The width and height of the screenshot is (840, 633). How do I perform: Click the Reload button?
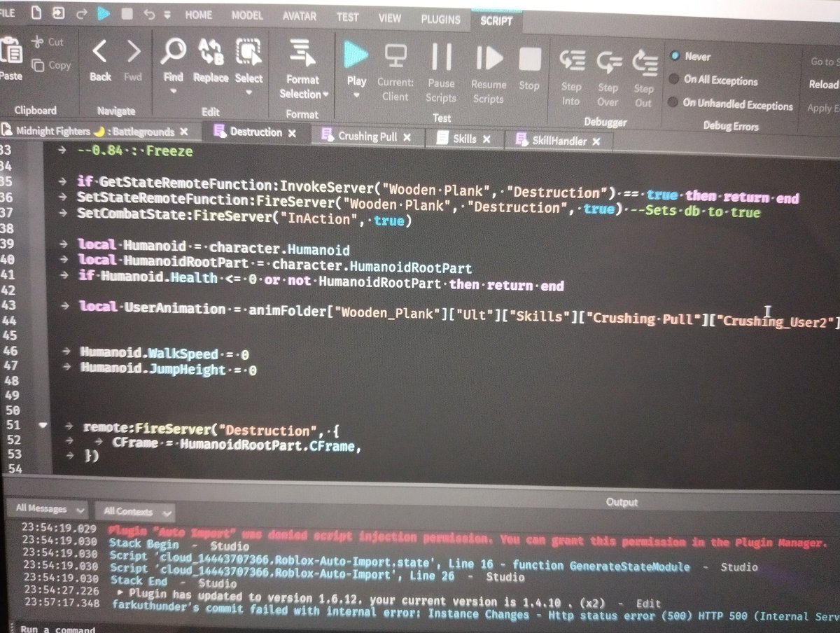(823, 84)
